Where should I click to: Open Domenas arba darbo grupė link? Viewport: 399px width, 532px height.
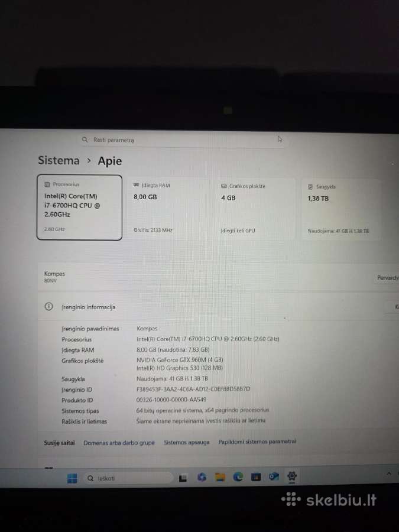click(119, 443)
